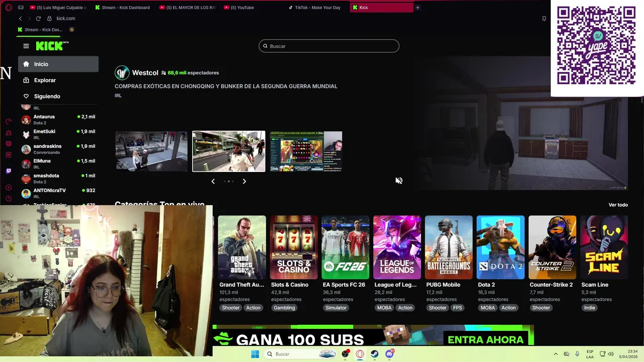Open taskbar volume control
The height and width of the screenshot is (362, 644).
click(x=611, y=354)
